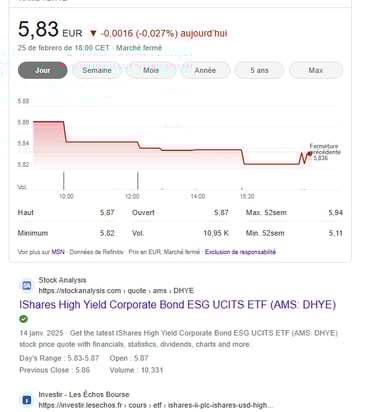The width and height of the screenshot is (375, 412).
Task: Click the volume bar at 10:00
Action: pos(64,181)
